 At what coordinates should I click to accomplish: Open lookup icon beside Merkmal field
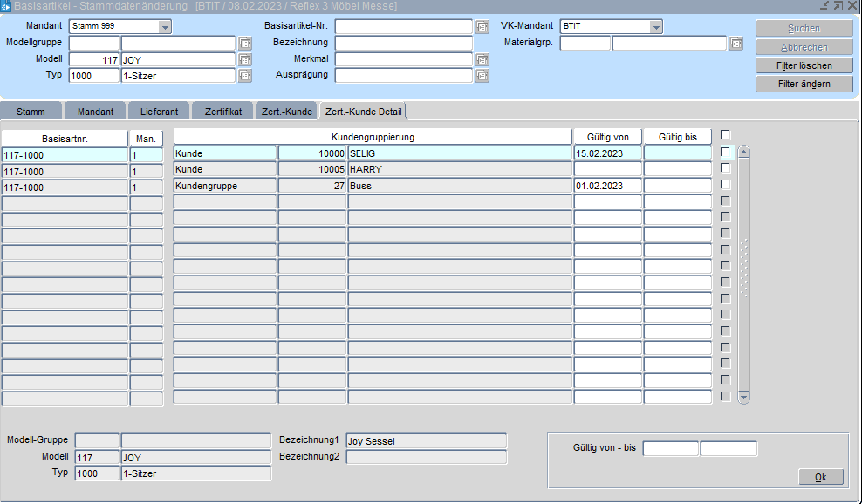point(482,60)
